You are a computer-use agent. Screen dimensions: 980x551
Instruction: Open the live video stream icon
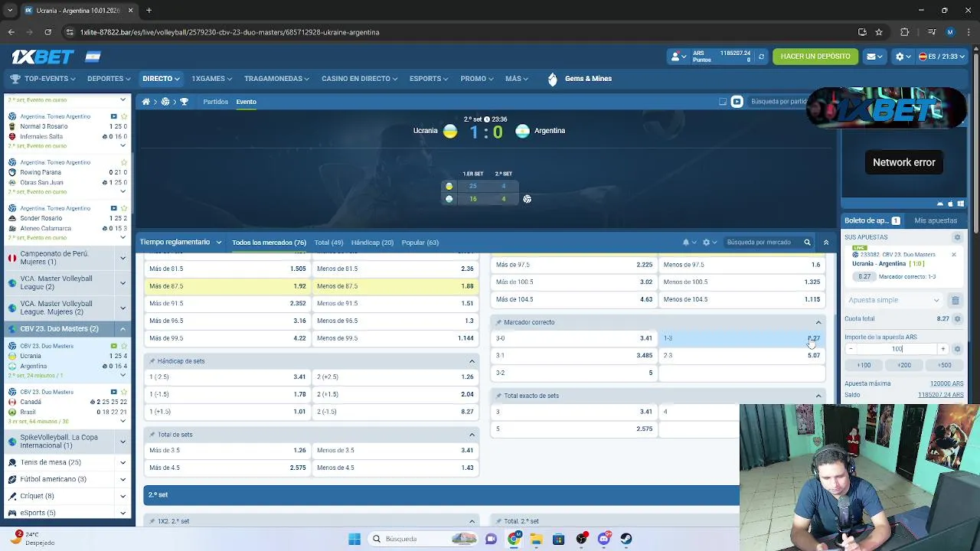737,102
